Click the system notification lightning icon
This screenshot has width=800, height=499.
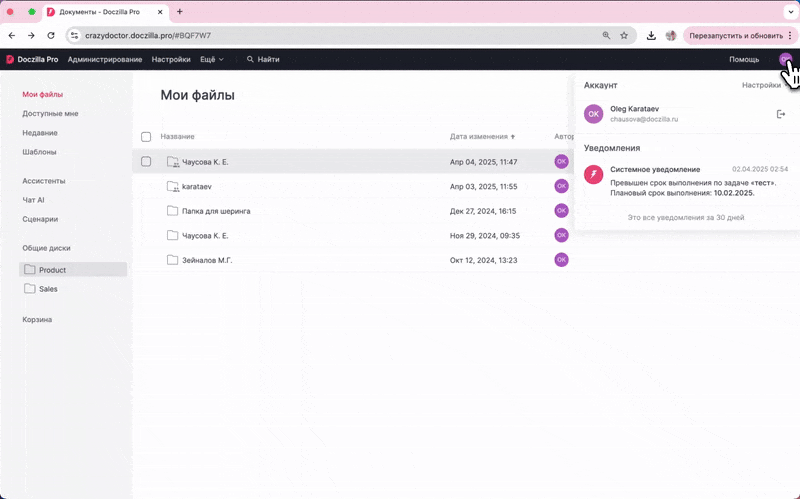(x=593, y=174)
